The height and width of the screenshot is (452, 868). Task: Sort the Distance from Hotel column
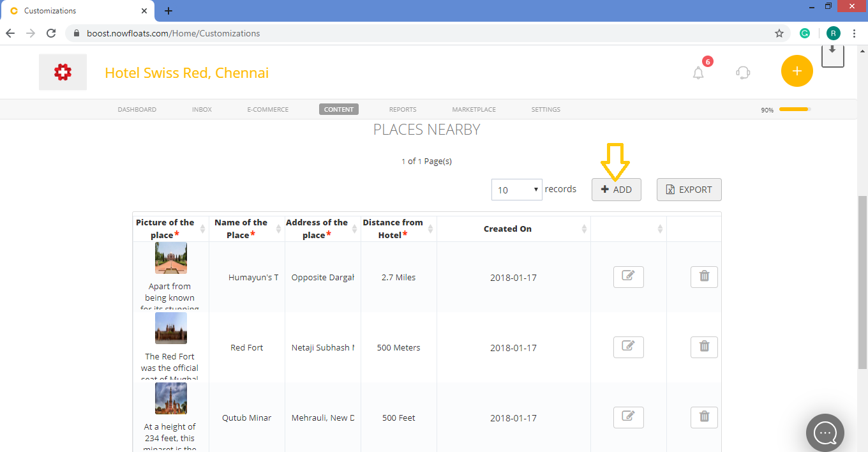pyautogui.click(x=431, y=229)
